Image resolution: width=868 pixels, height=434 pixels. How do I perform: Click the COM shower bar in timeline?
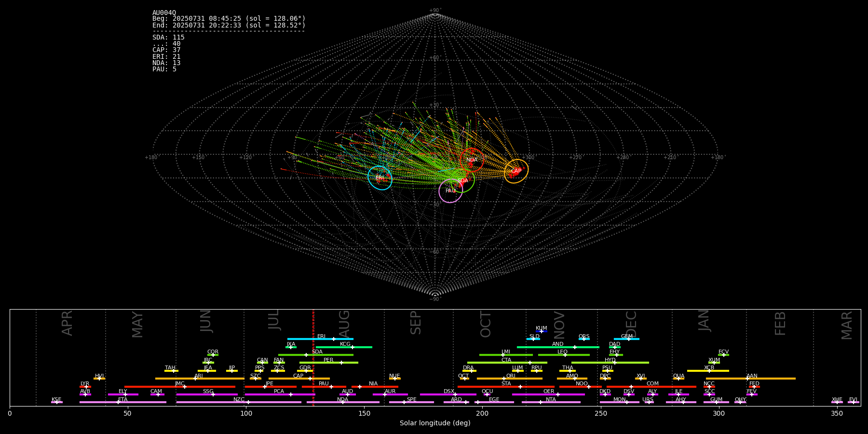651,386
